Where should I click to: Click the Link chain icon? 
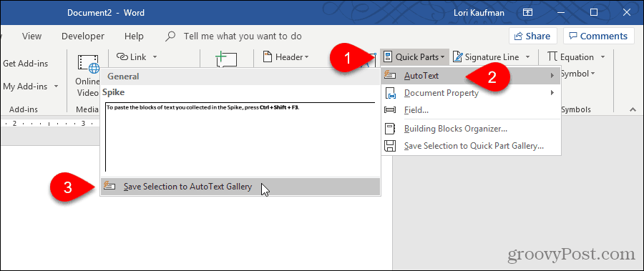(x=122, y=56)
